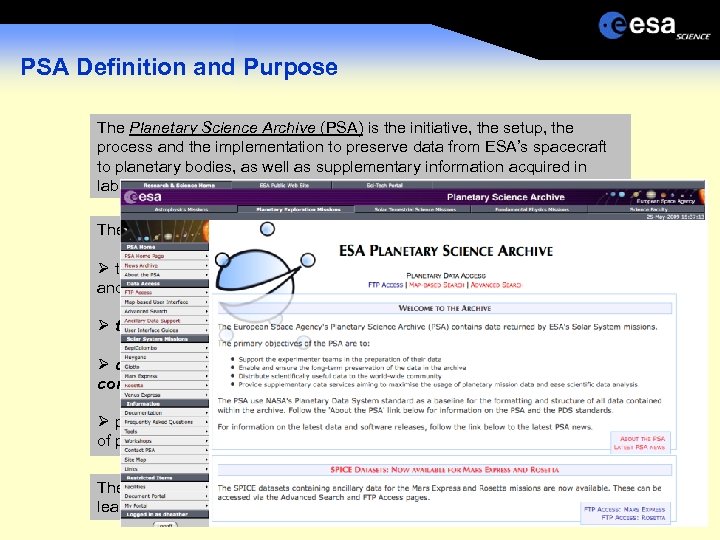Select the Huygens mission entry

point(165,357)
